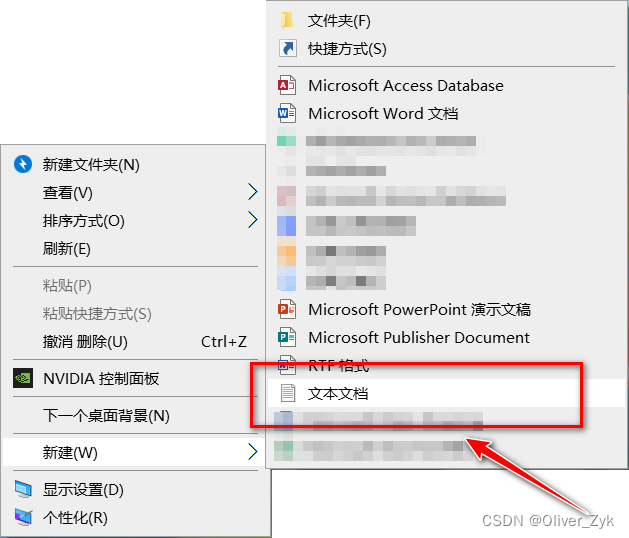Screen dimensions: 629x538
Task: Click the yellow folder icon in submenu
Action: click(x=287, y=20)
